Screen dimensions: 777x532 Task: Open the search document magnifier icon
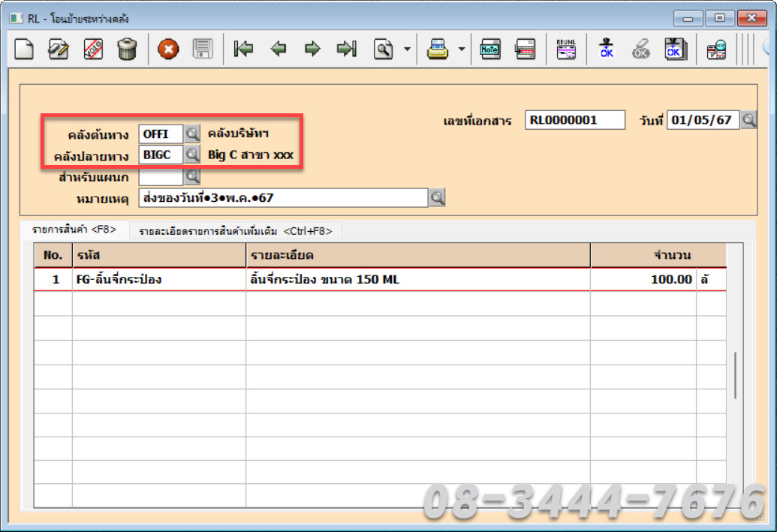(x=384, y=49)
